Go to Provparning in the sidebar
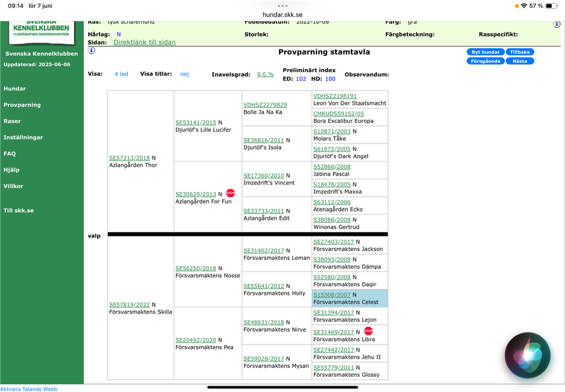This screenshot has height=392, width=565. click(22, 105)
